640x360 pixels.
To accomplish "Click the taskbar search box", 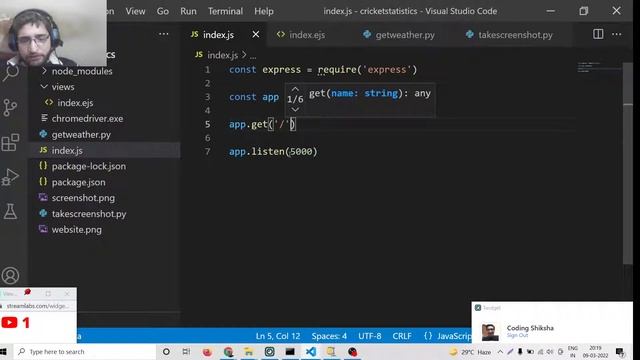I will coord(85,351).
